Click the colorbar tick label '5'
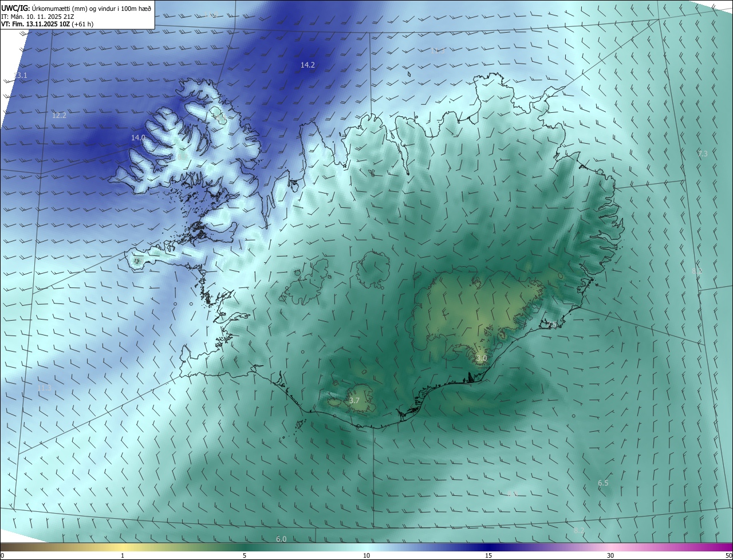733x560 pixels. tap(245, 555)
